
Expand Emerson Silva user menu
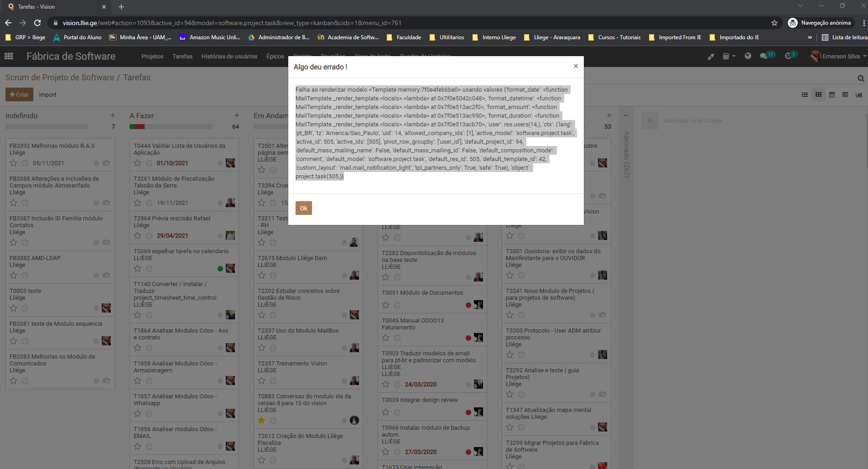coord(838,56)
